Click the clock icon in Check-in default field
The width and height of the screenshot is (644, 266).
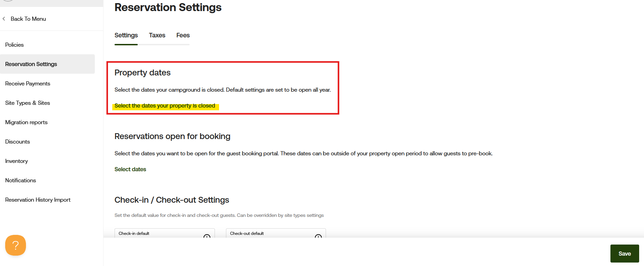(207, 236)
